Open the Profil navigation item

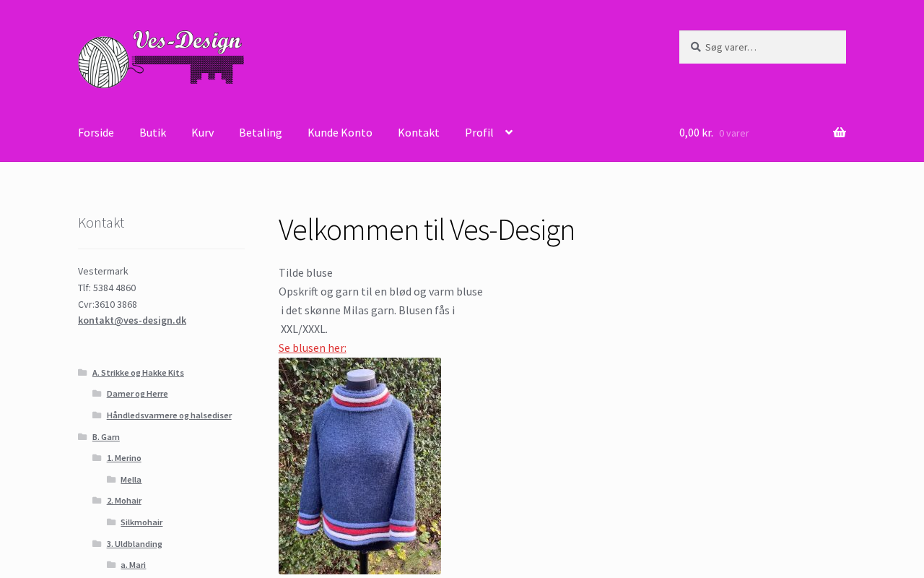(x=479, y=132)
